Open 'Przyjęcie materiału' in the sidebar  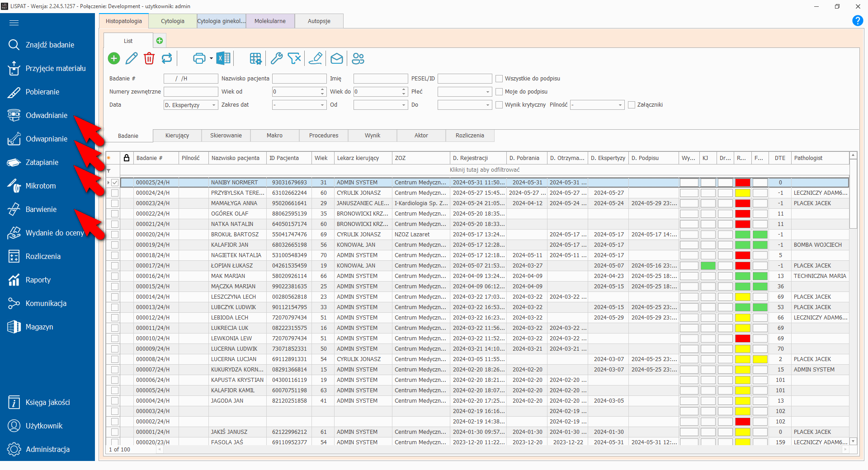55,68
